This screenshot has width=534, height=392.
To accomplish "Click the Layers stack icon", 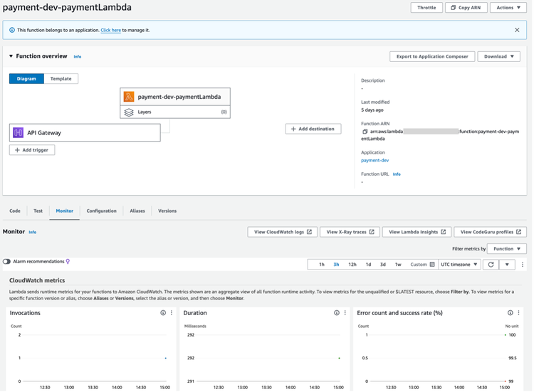I will [x=129, y=112].
